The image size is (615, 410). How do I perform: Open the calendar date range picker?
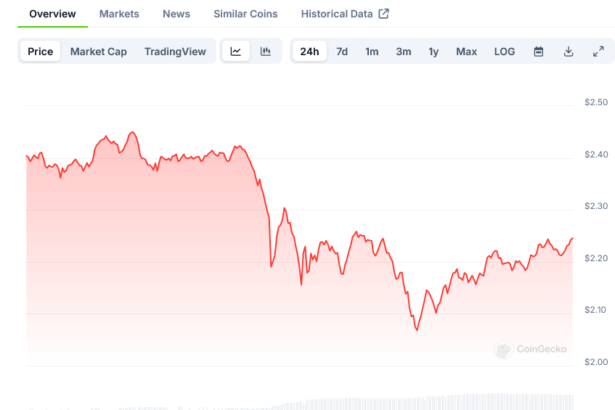tap(538, 52)
